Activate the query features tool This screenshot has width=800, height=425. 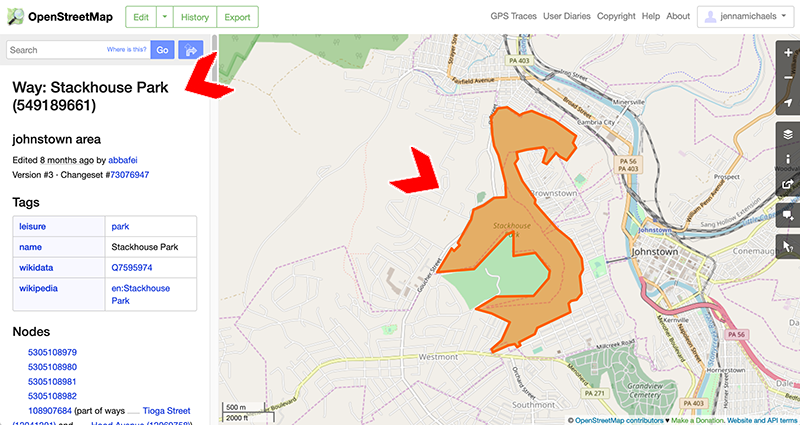tap(789, 246)
